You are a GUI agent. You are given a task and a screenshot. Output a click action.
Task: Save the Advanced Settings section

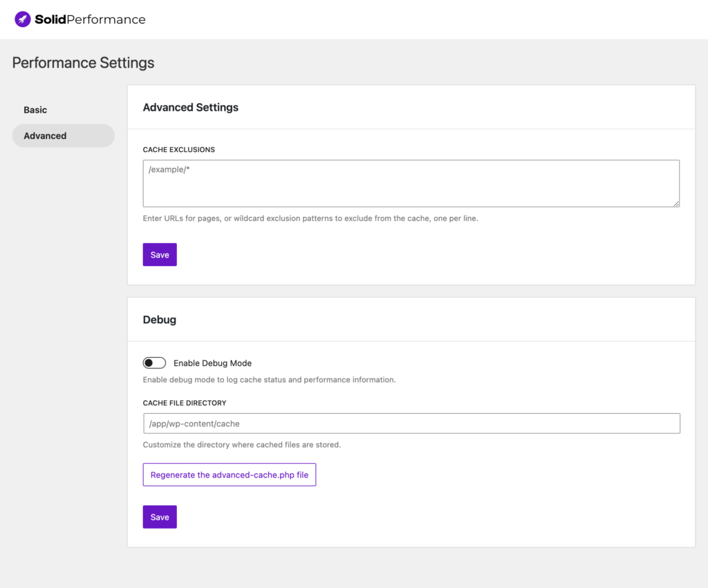(x=160, y=254)
